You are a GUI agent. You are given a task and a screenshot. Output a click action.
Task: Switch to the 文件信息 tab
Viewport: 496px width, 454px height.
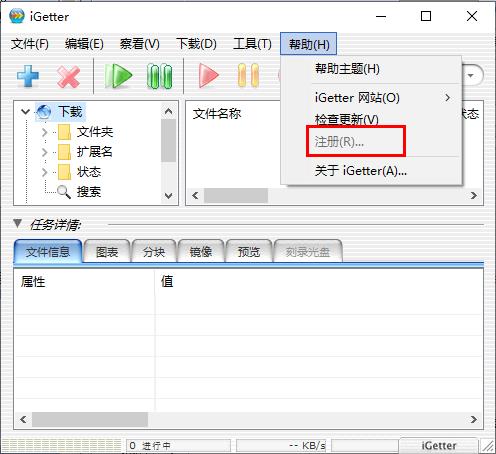coord(48,251)
